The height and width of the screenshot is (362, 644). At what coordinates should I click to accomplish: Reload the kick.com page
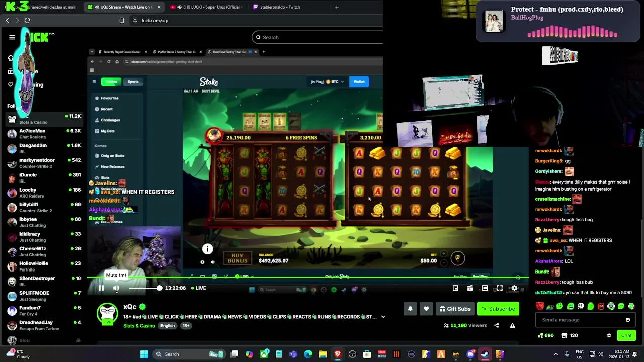pos(27,20)
